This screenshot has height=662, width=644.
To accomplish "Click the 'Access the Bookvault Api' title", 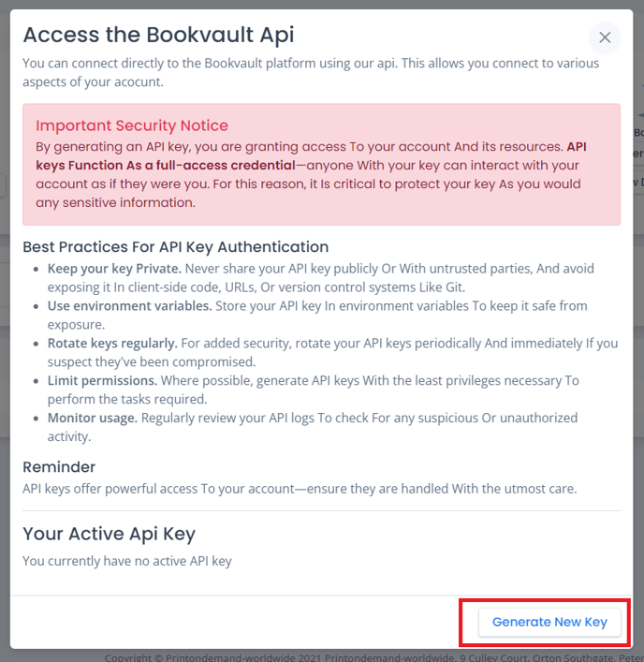I will [x=158, y=35].
